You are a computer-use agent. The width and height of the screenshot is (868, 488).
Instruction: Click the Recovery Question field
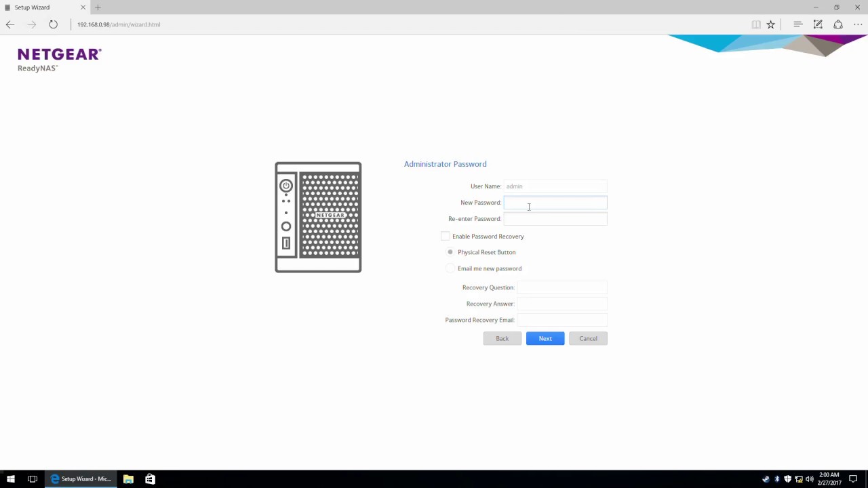click(562, 287)
